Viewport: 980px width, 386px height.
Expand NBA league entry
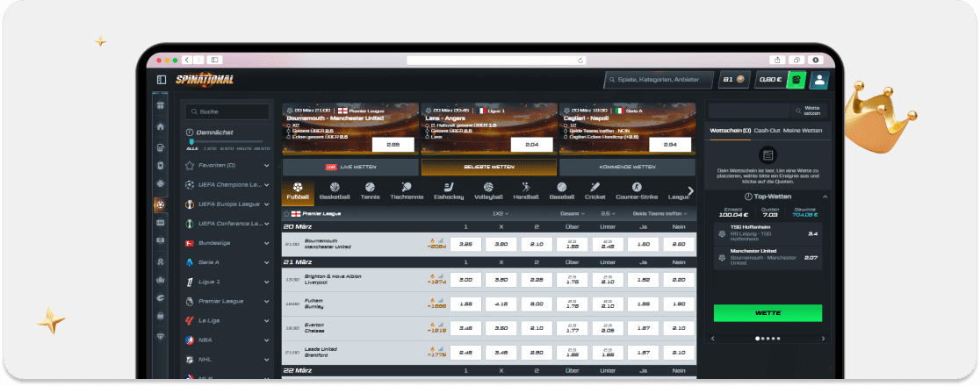pos(267,340)
